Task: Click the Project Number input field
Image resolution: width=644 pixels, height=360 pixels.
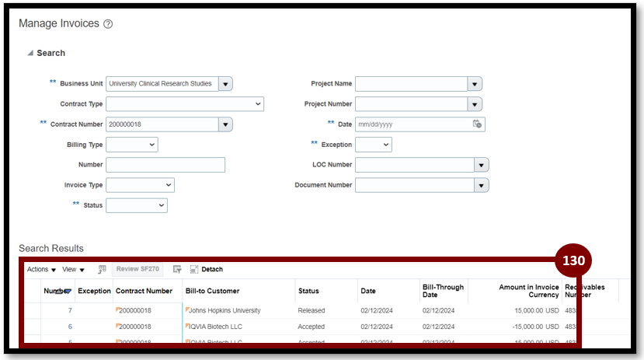Action: pos(412,104)
